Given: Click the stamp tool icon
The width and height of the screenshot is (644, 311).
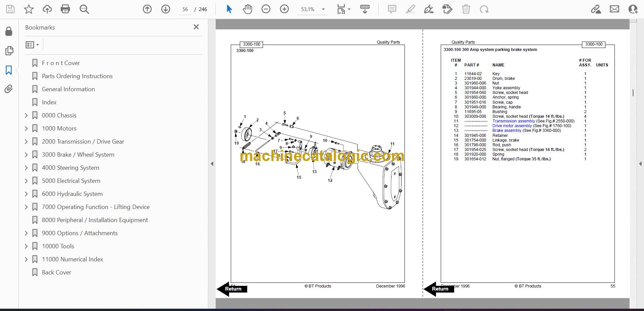Looking at the screenshot, I should tap(447, 9).
